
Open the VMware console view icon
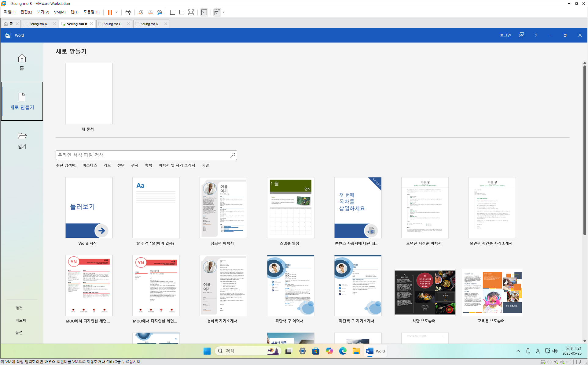point(204,12)
